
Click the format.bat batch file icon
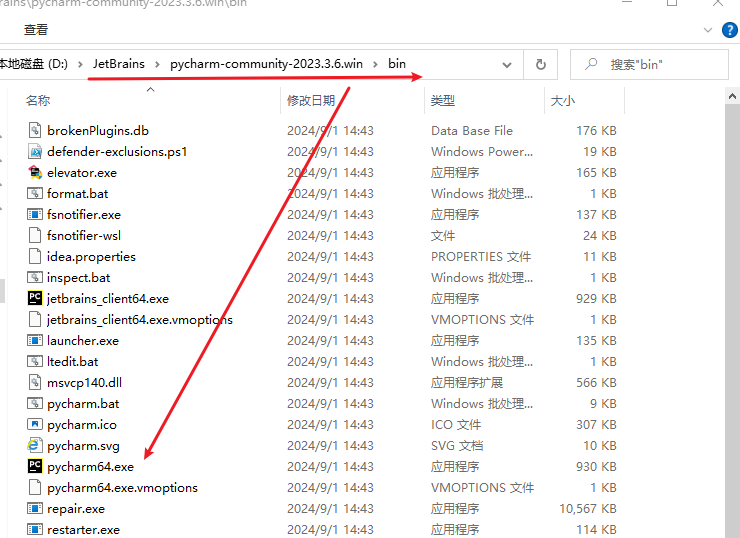35,193
